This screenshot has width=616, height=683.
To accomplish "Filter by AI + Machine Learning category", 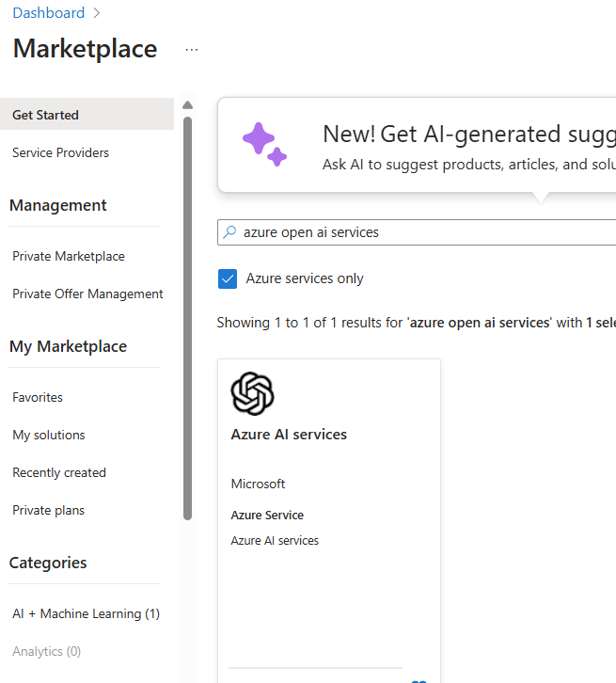I will (86, 613).
